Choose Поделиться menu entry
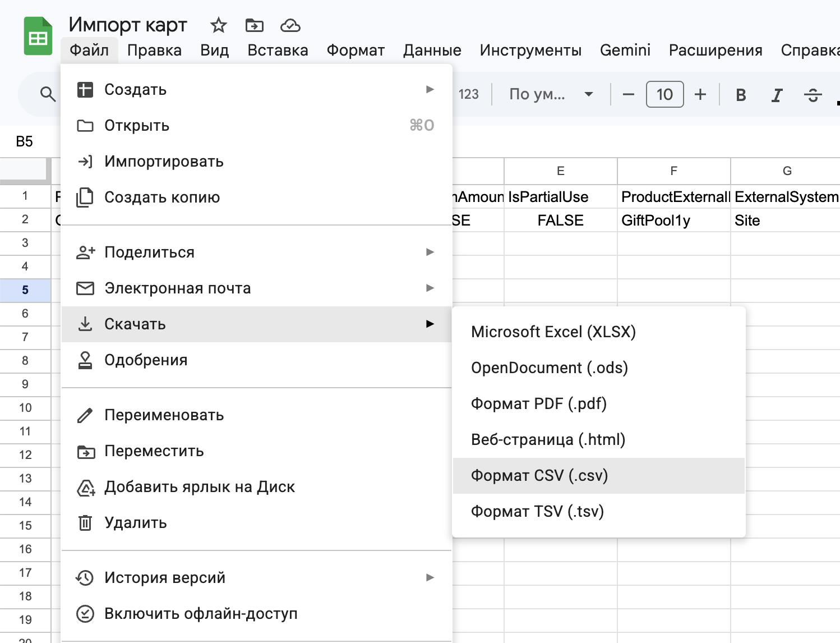Image resolution: width=840 pixels, height=643 pixels. 256,252
